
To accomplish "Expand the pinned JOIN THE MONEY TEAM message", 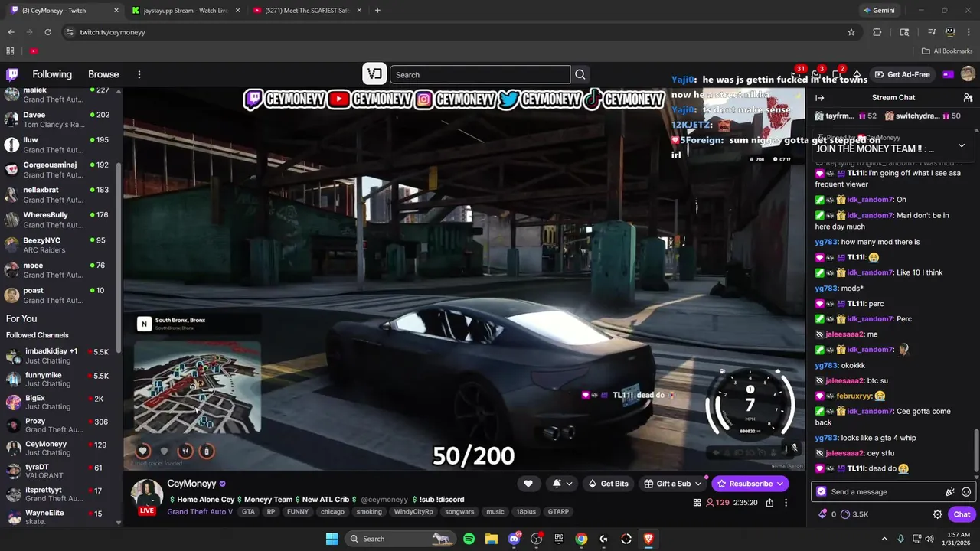I will pyautogui.click(x=962, y=145).
